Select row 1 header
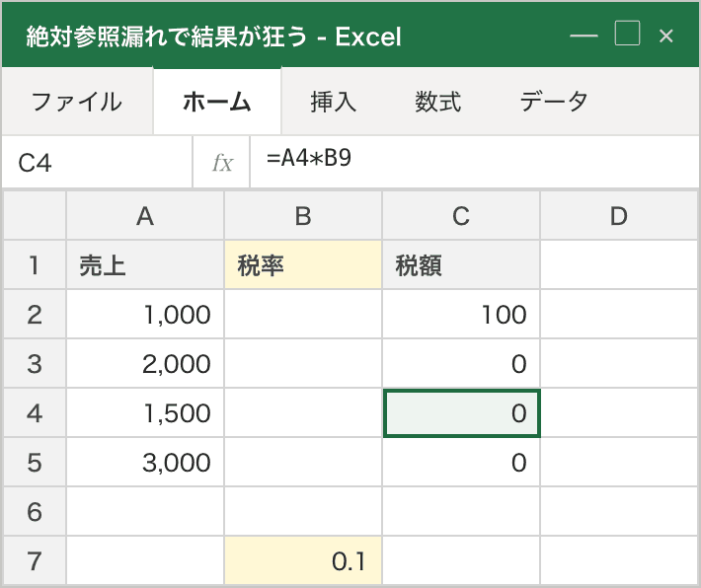This screenshot has width=701, height=588. 35,265
